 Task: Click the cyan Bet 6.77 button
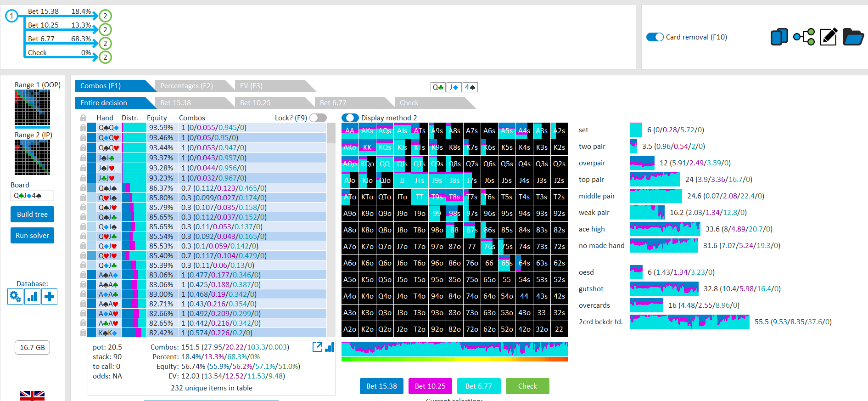click(x=479, y=386)
